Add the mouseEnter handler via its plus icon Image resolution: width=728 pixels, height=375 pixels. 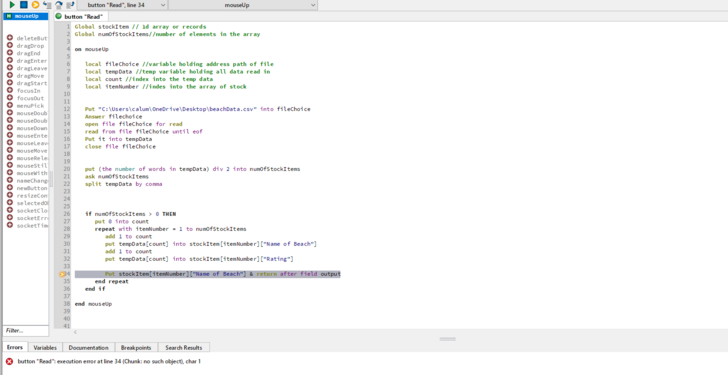(9, 135)
